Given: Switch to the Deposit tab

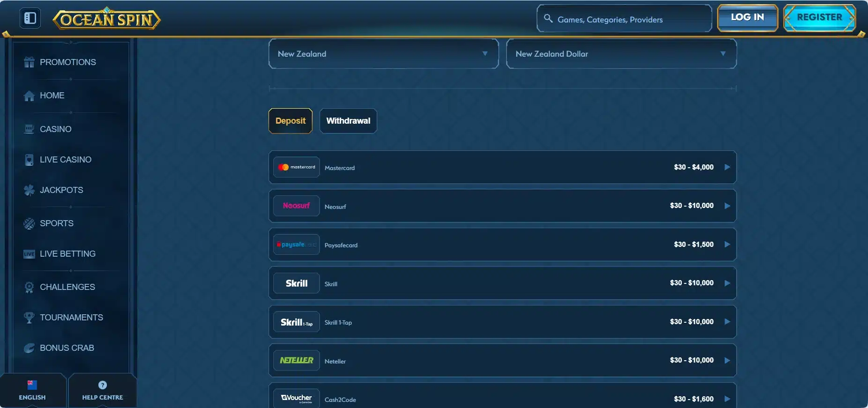Looking at the screenshot, I should [291, 121].
